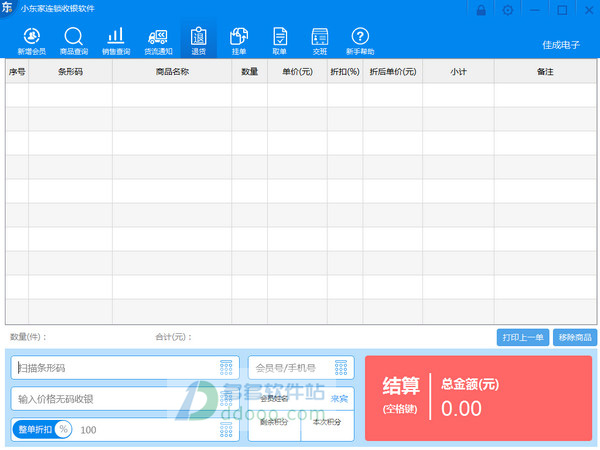Open 新手帮助 beginner help

click(x=360, y=41)
